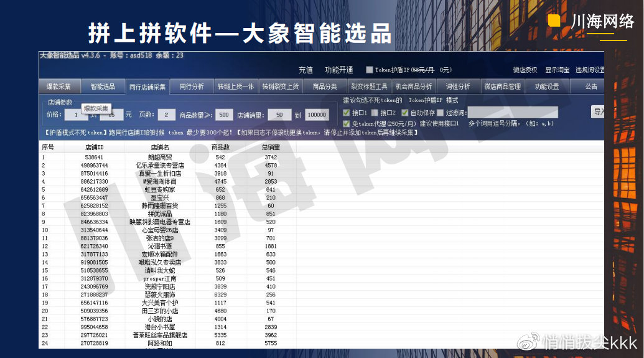Enable the 过滤词 checkbox
The width and height of the screenshot is (644, 358).
pyautogui.click(x=441, y=112)
